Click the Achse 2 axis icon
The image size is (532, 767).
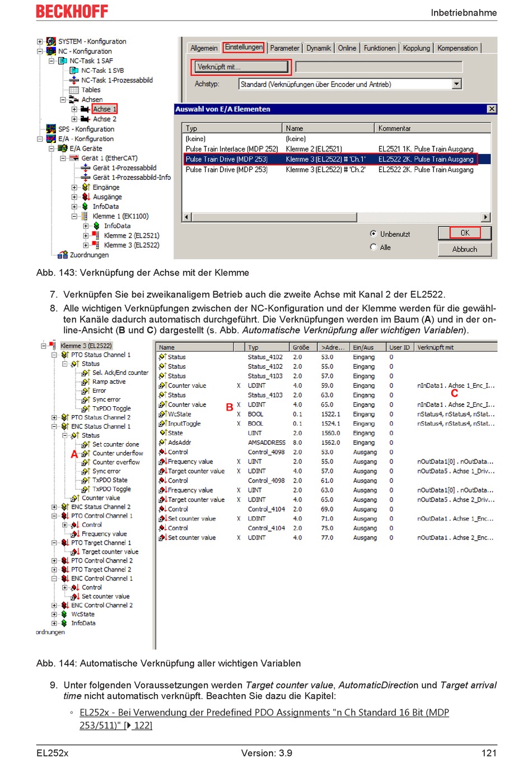click(x=85, y=119)
